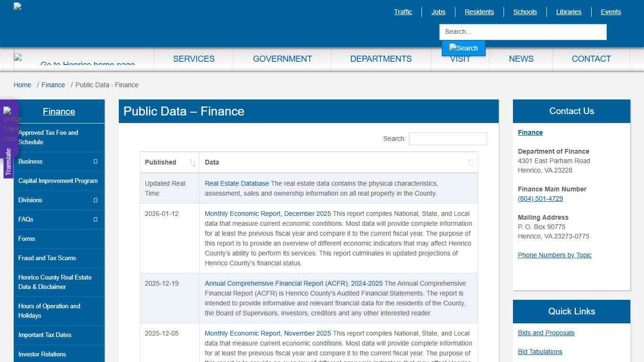Select the vertical Translate tab
The image size is (644, 362).
coord(8,160)
